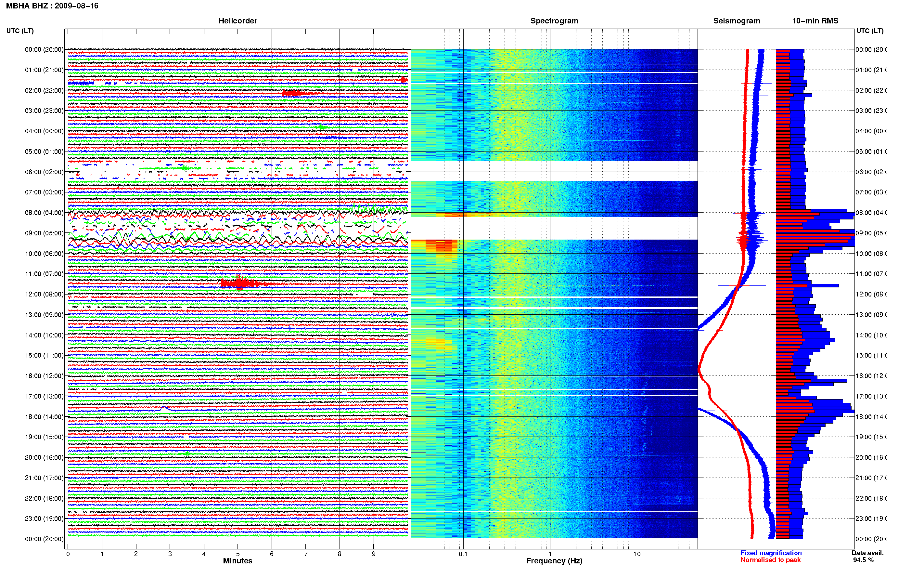Click left time label 04:00 (00:00)
The height and width of the screenshot is (578, 924).
(x=44, y=131)
